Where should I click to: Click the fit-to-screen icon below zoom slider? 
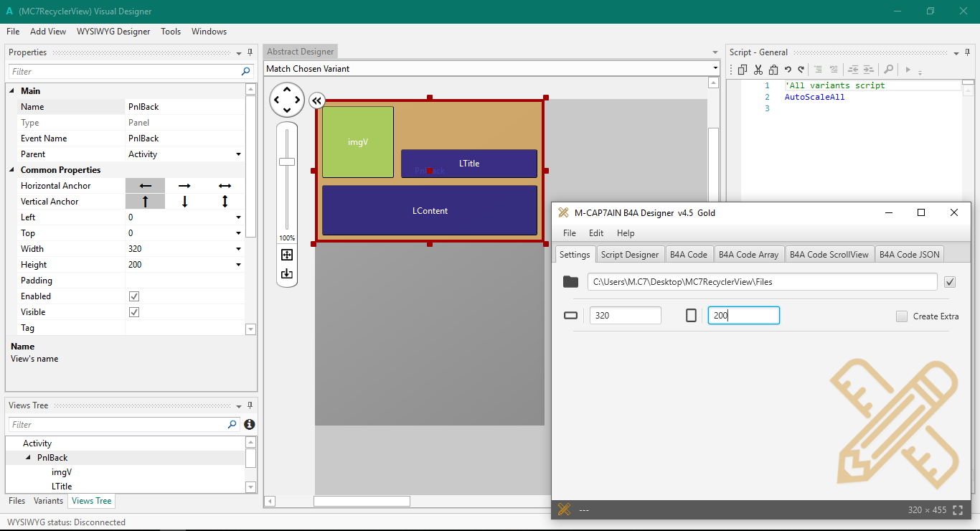click(x=287, y=255)
